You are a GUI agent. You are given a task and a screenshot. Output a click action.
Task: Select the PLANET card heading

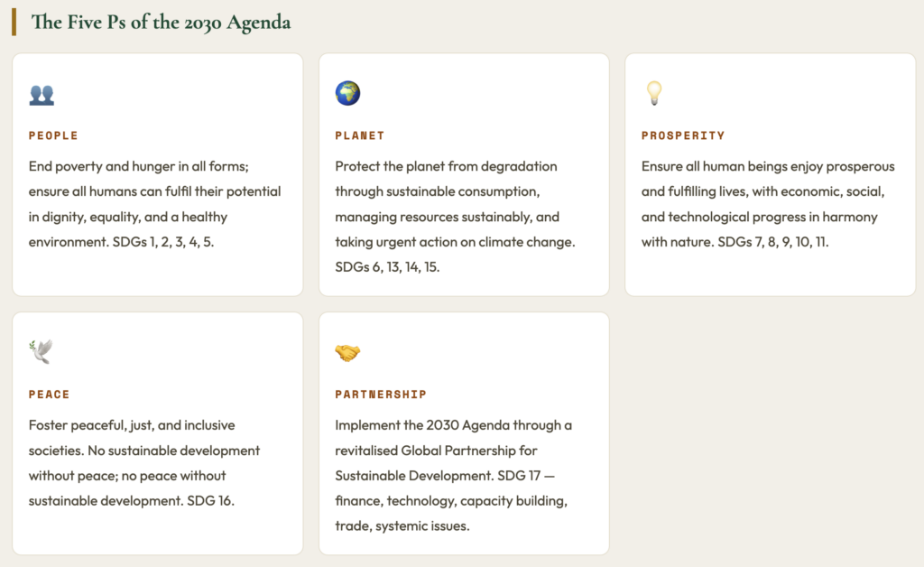(x=359, y=135)
